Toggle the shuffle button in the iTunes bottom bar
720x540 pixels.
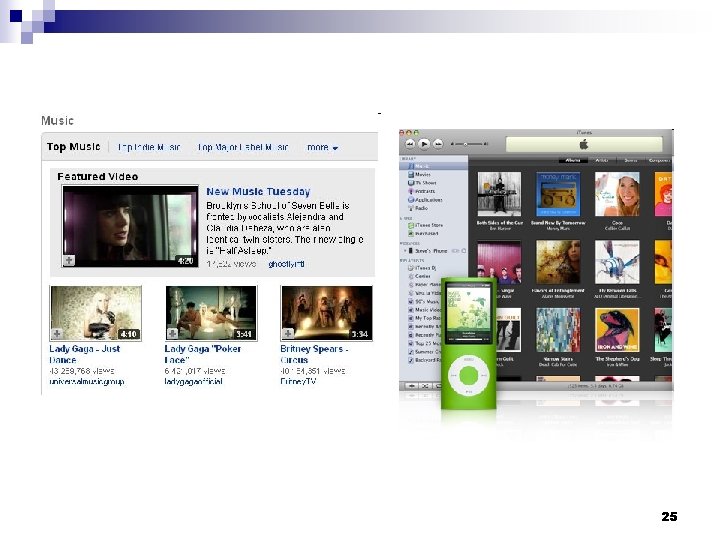point(425,386)
